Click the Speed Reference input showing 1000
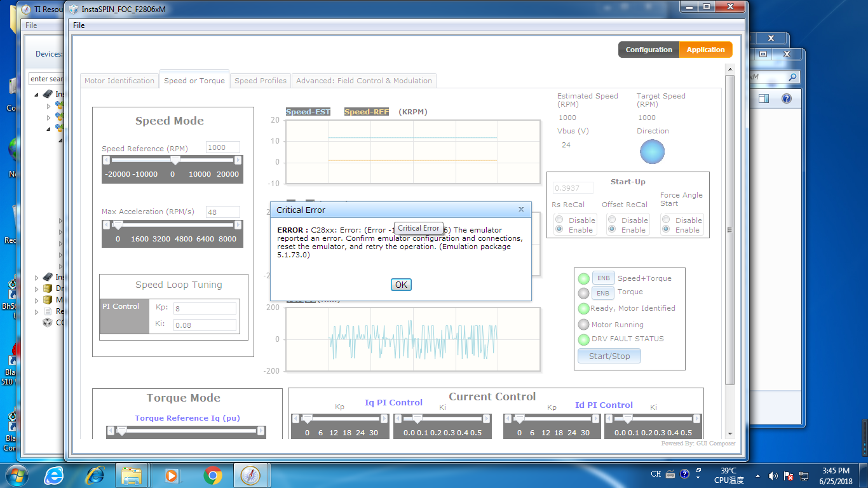The width and height of the screenshot is (868, 488). pos(222,147)
